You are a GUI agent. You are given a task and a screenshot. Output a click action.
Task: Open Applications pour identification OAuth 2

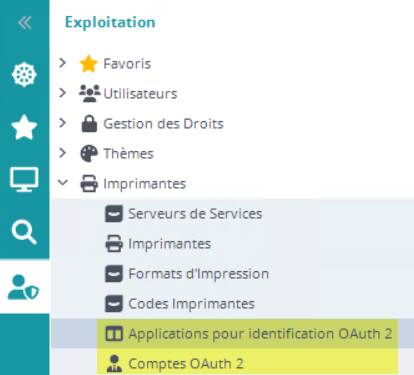point(260,334)
